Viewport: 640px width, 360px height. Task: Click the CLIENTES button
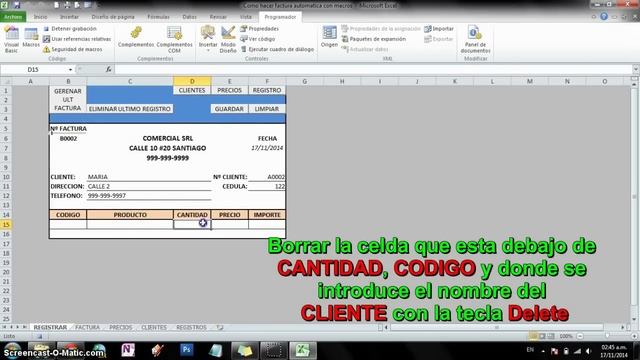pos(192,90)
